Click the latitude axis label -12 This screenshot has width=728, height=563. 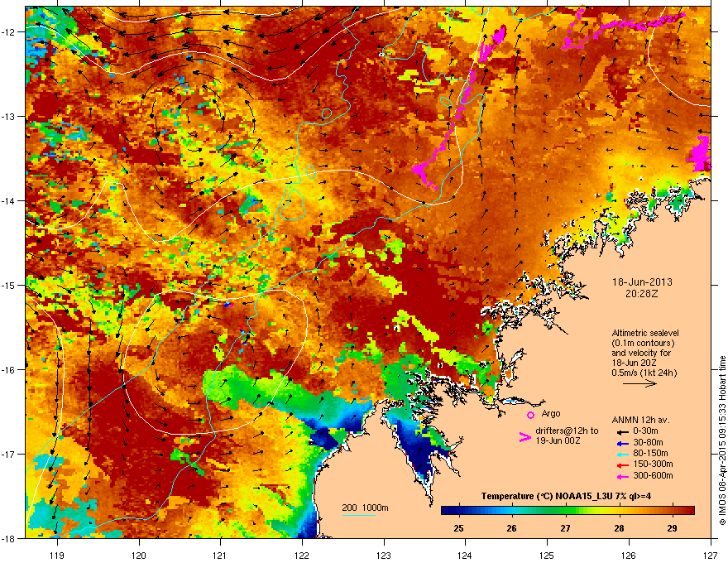pos(8,31)
